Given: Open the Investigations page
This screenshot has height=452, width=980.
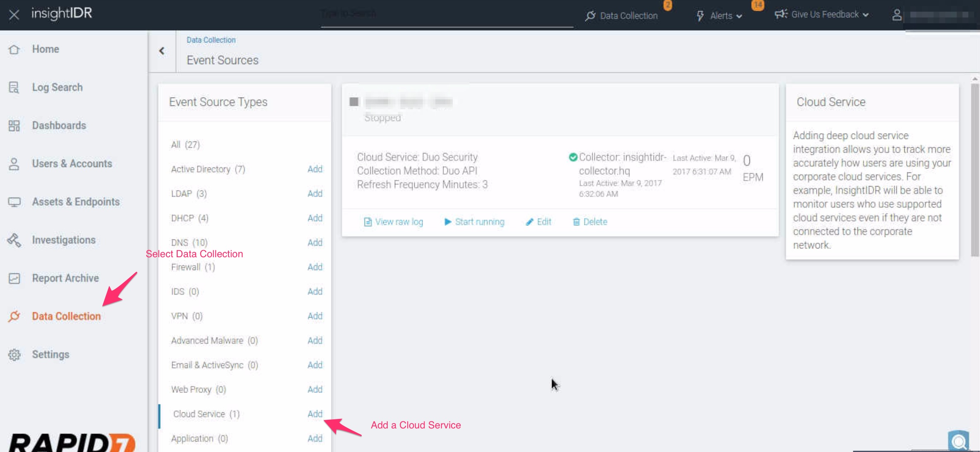Looking at the screenshot, I should [63, 239].
